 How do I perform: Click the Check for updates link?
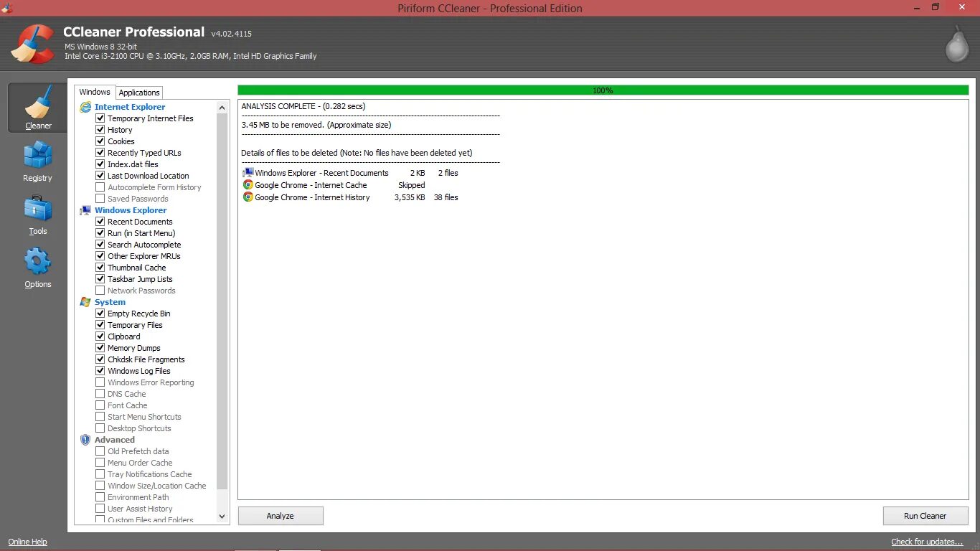click(927, 542)
